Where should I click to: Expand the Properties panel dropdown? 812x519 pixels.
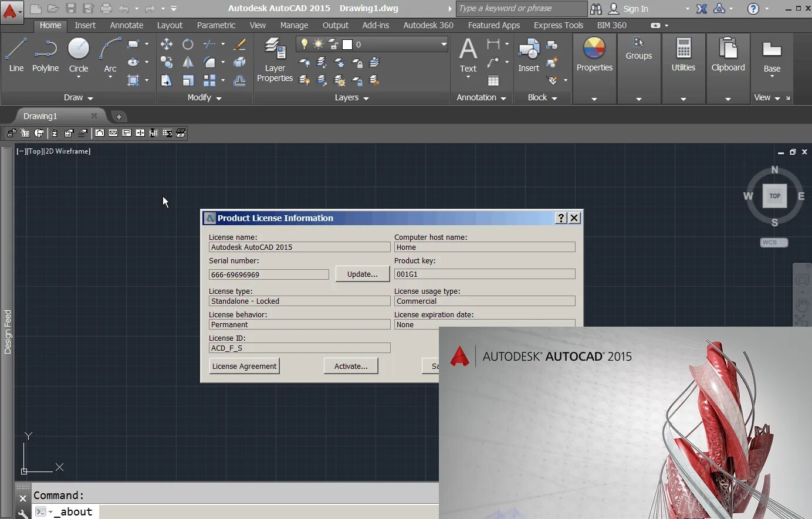(x=594, y=99)
